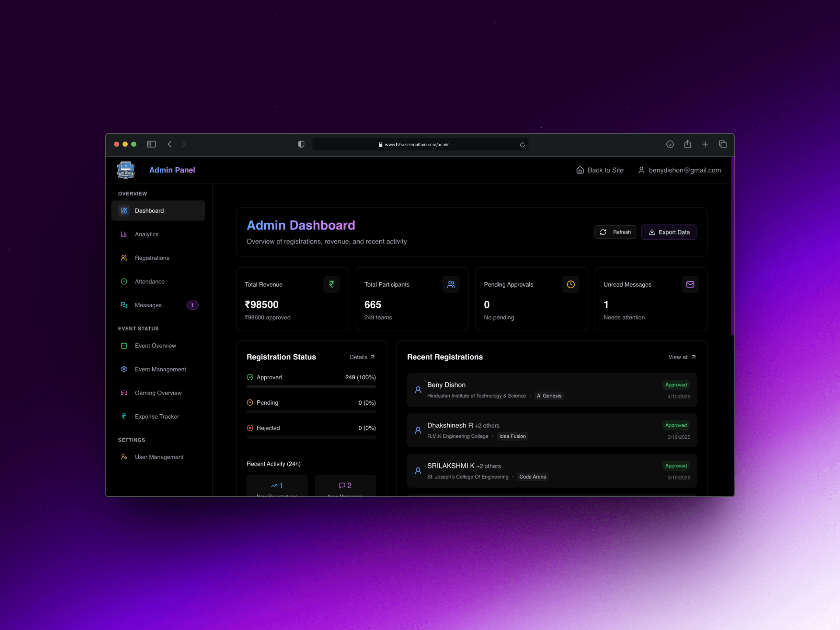The height and width of the screenshot is (630, 840).
Task: Click the Messages chat bubbles icon
Action: [124, 305]
